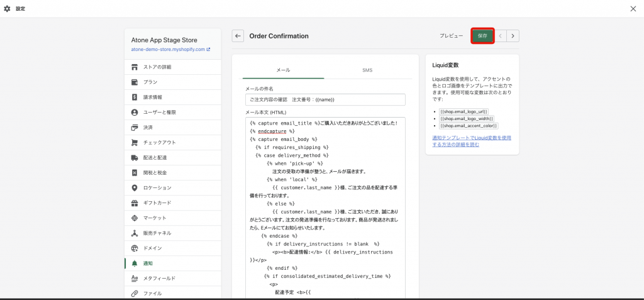Click the メールの件名 subject input field
Viewport: 644px width, 300px height.
point(325,99)
